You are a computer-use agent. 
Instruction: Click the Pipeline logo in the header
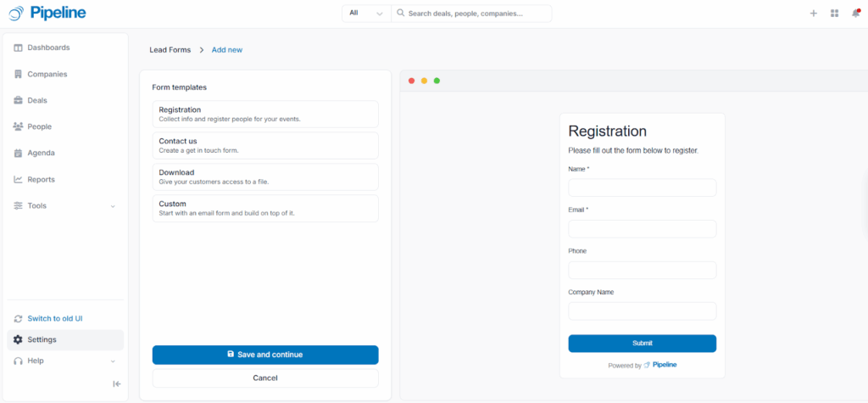(47, 13)
